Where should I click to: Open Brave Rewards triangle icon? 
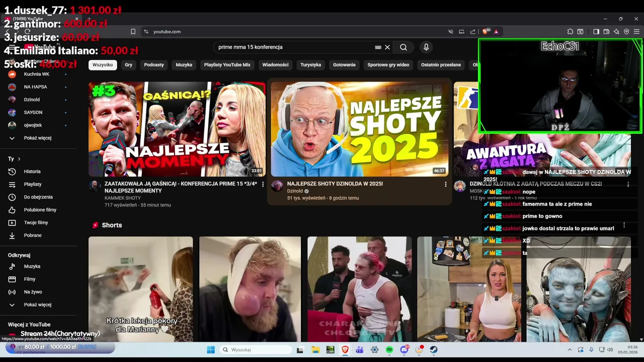click(x=496, y=32)
